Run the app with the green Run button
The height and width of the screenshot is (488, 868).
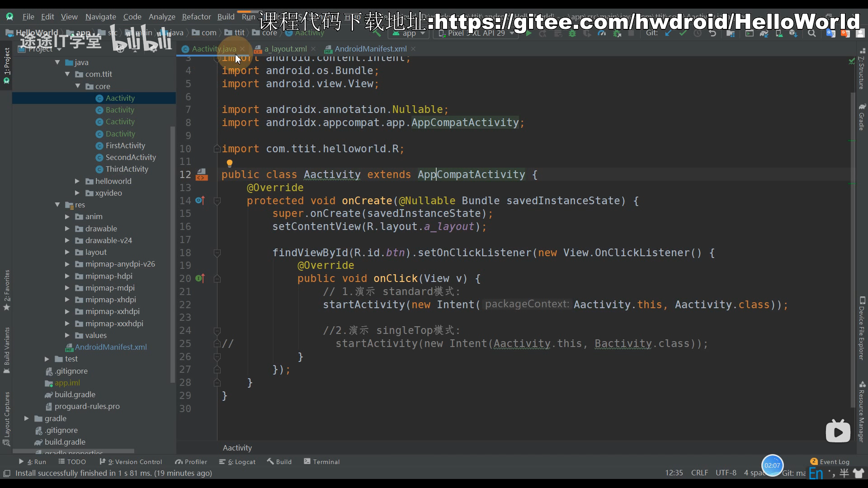(528, 33)
